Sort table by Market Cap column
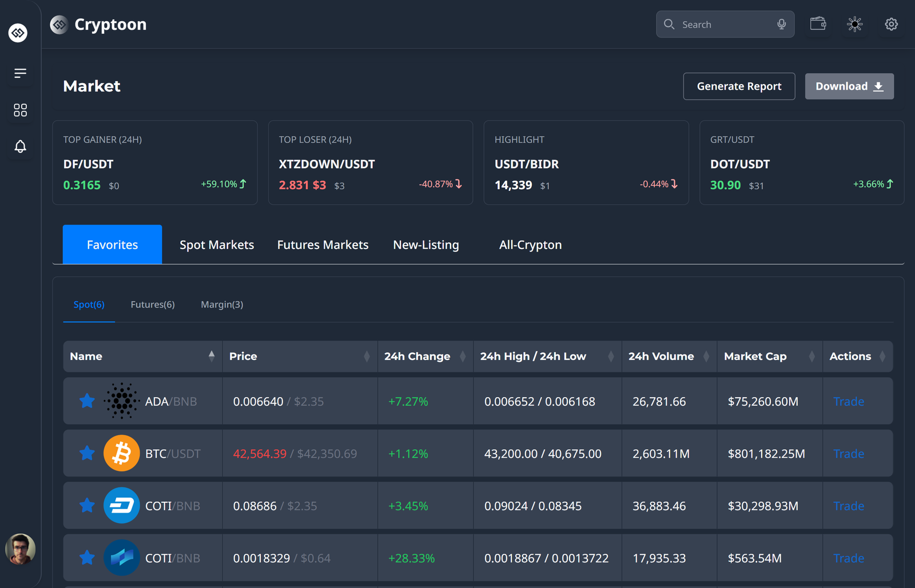915x588 pixels. click(x=813, y=356)
